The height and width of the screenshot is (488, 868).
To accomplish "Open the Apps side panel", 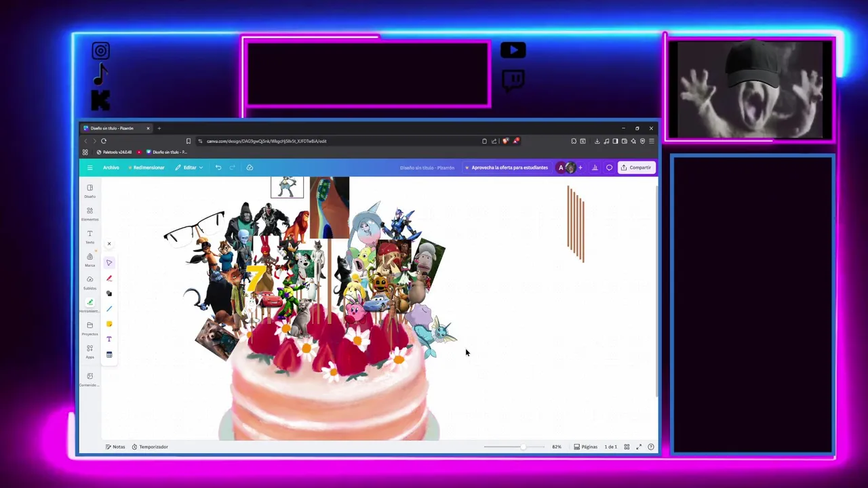I will tap(90, 351).
